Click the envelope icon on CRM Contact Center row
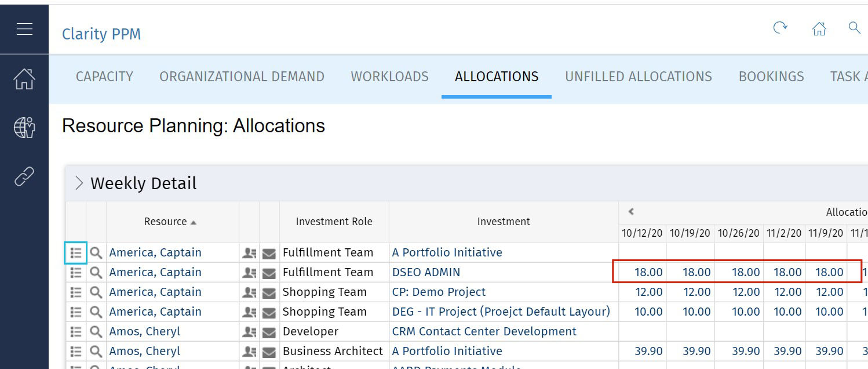This screenshot has height=369, width=868. pos(269,332)
